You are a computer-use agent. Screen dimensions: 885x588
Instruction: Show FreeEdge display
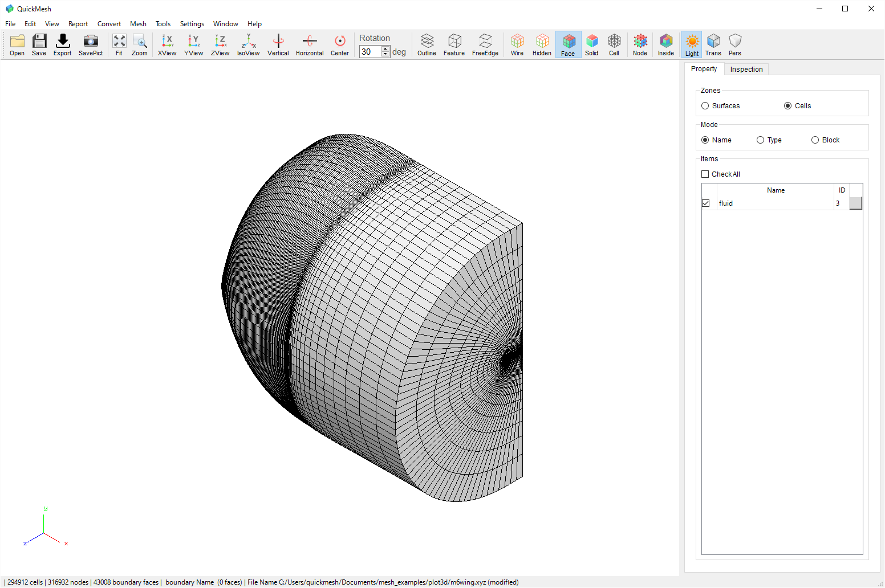485,44
